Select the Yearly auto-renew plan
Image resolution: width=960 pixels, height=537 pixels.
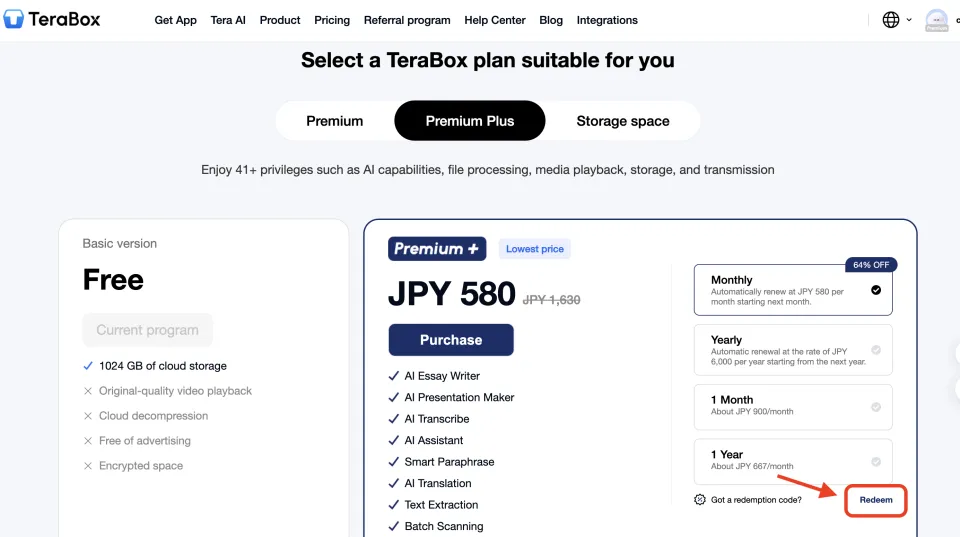point(793,349)
